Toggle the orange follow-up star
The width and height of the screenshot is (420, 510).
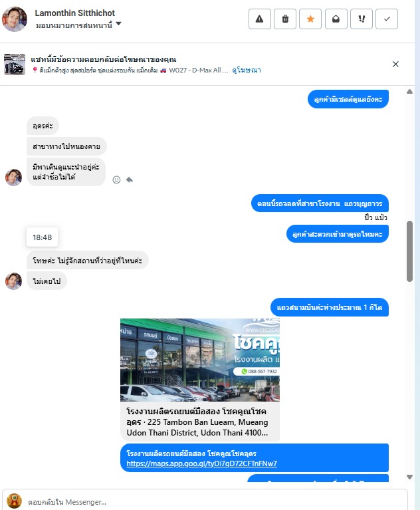click(x=310, y=19)
